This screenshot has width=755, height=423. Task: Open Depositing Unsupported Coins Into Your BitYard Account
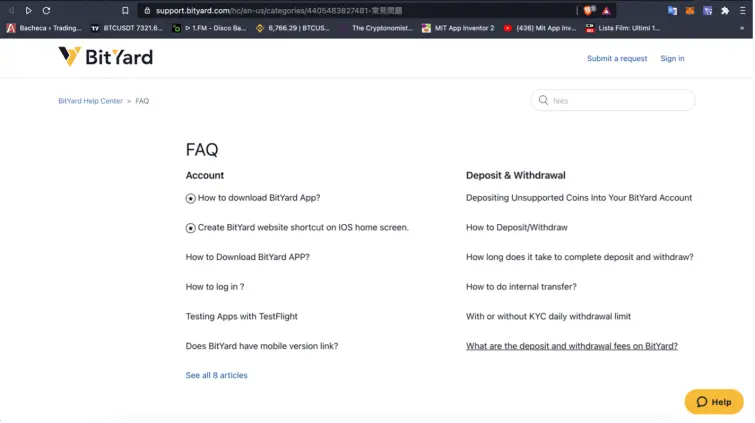(579, 198)
